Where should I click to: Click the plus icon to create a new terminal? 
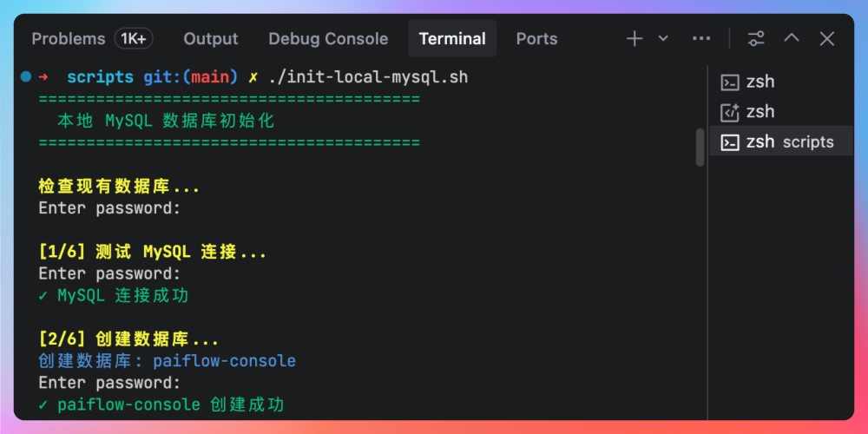click(x=635, y=39)
